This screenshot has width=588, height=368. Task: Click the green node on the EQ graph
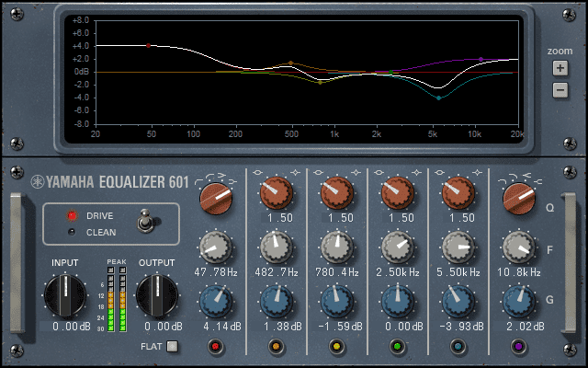(x=390, y=72)
